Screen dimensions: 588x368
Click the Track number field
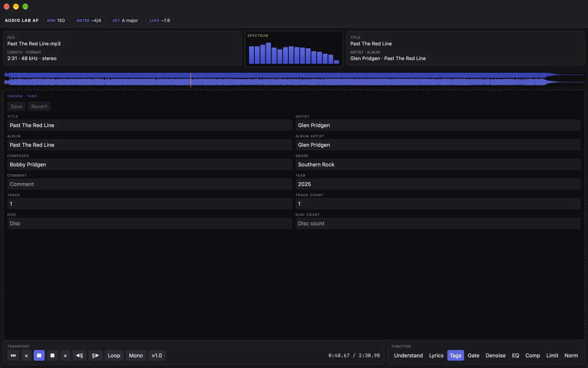coord(150,204)
